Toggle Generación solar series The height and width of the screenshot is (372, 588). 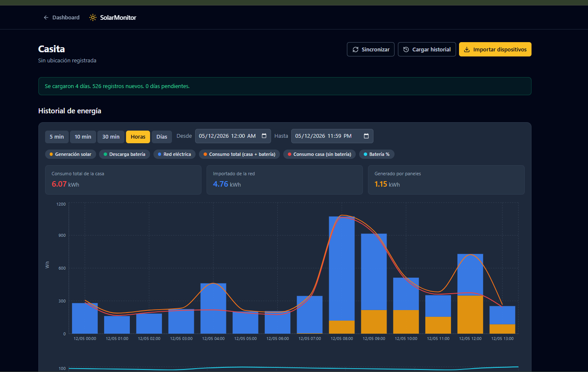(x=70, y=154)
